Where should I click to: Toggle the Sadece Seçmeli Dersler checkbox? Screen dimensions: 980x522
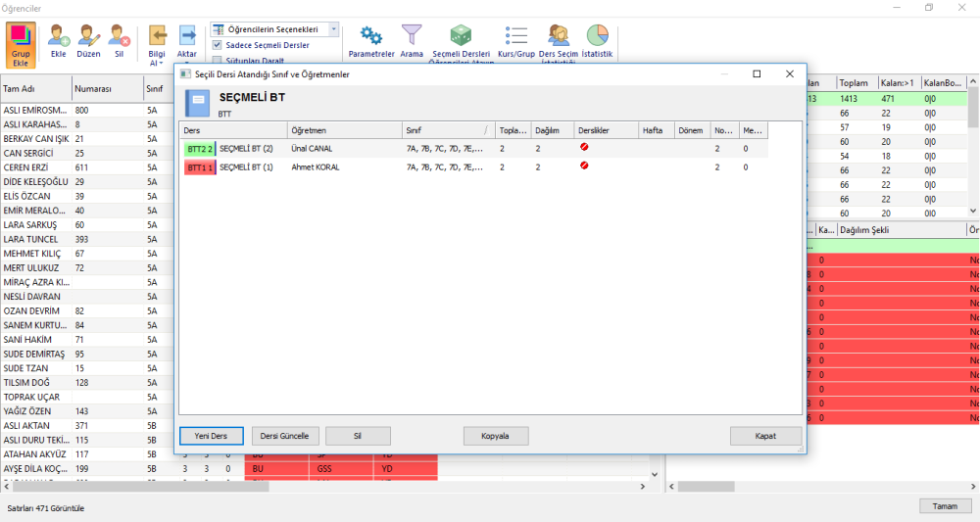tap(217, 45)
